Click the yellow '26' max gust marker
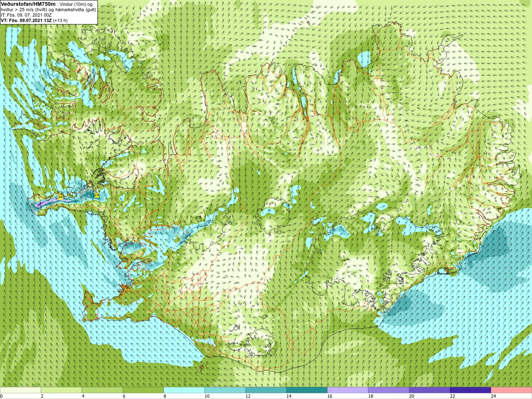The image size is (532, 399). point(97,195)
